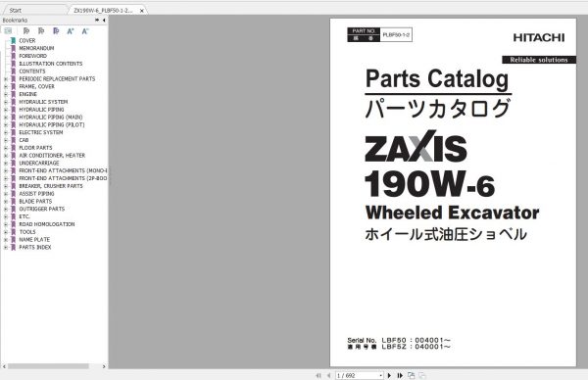Screen dimensions: 588x380
Task: Expand the HYDRAULIC SYSTEM bookmark
Action: pyautogui.click(x=6, y=102)
